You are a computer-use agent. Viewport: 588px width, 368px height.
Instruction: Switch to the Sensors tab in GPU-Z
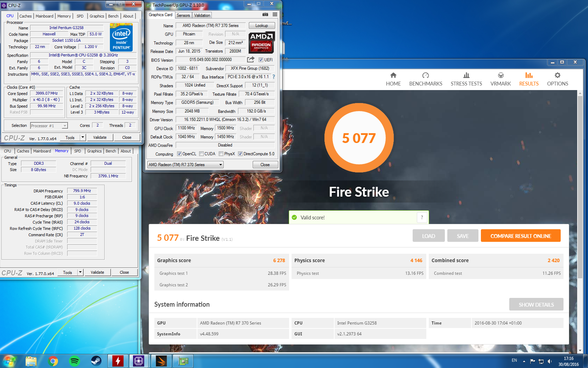coord(183,15)
